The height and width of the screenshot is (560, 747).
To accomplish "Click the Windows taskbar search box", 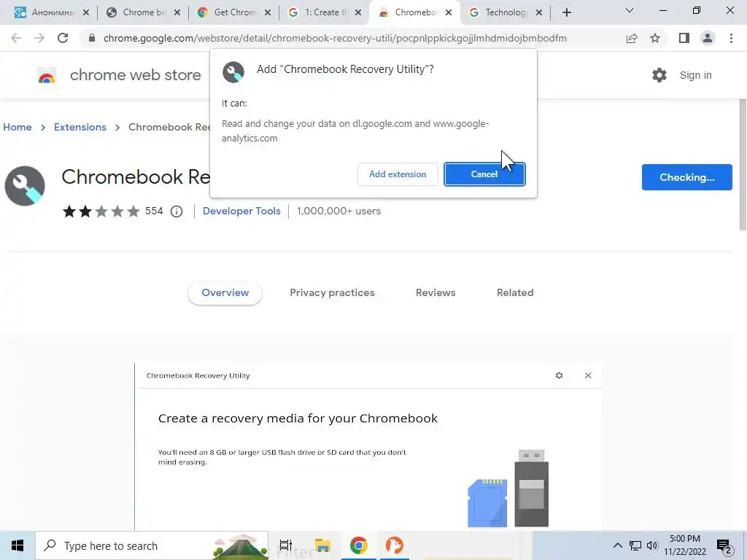I will pos(152,545).
